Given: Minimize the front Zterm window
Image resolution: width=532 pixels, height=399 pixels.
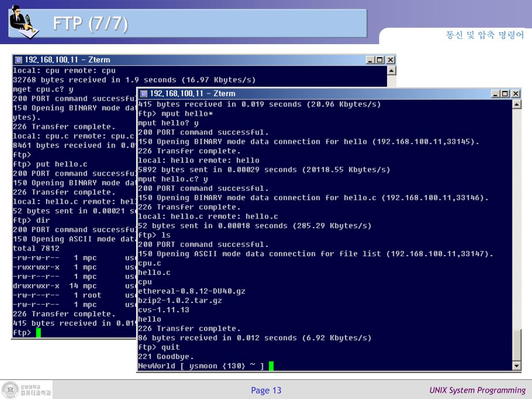Looking at the screenshot, I should (x=495, y=94).
